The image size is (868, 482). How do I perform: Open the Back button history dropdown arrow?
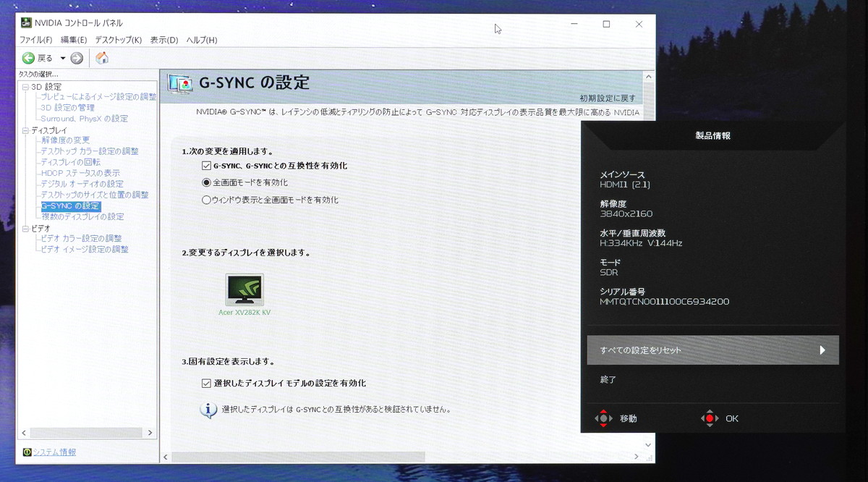(63, 58)
